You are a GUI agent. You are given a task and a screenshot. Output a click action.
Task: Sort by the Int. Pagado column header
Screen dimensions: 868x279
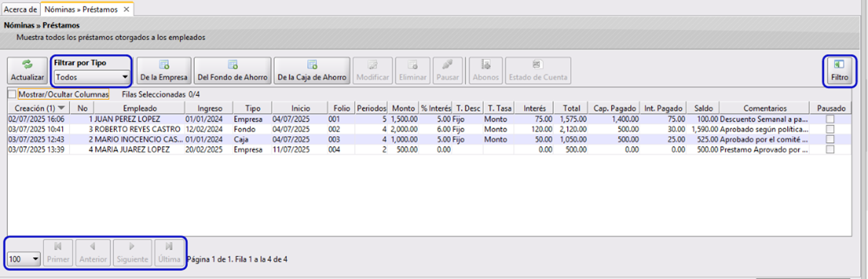(x=663, y=108)
